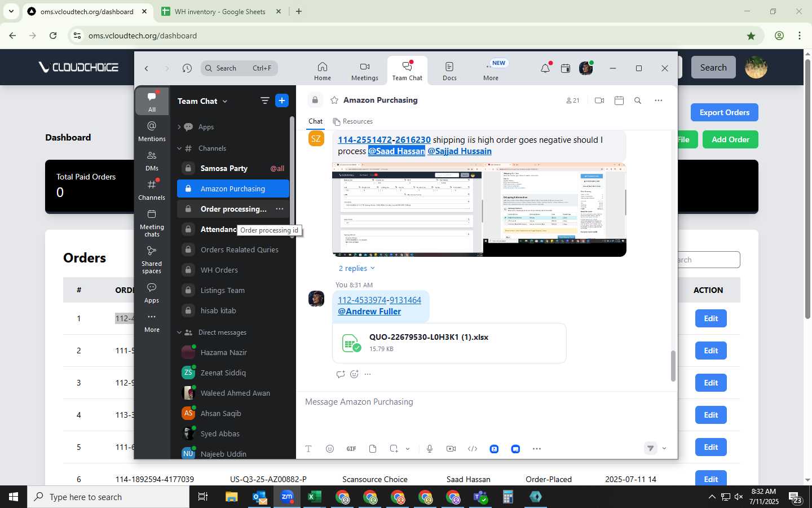Open the QUO-22679530-L0H3K1 (1).xlsx attachment
Viewport: 812px width, 508px height.
449,343
